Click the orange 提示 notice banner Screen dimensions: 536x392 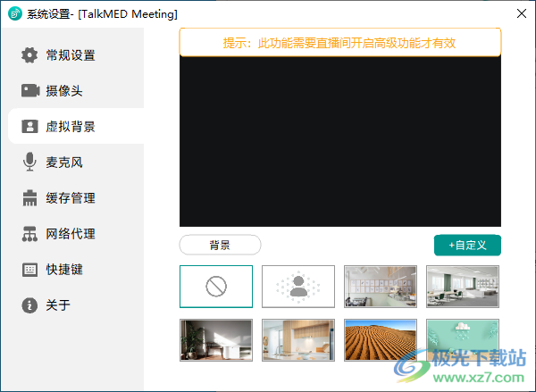(340, 43)
